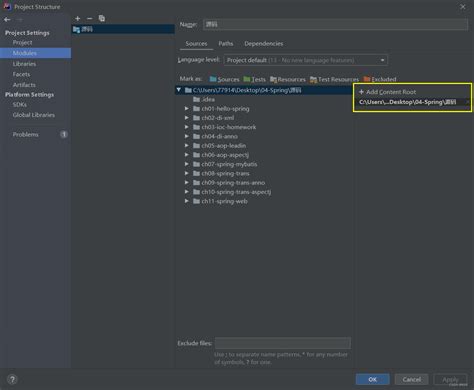The width and height of the screenshot is (474, 390).
Task: Open the Language level dropdown
Action: pyautogui.click(x=306, y=60)
